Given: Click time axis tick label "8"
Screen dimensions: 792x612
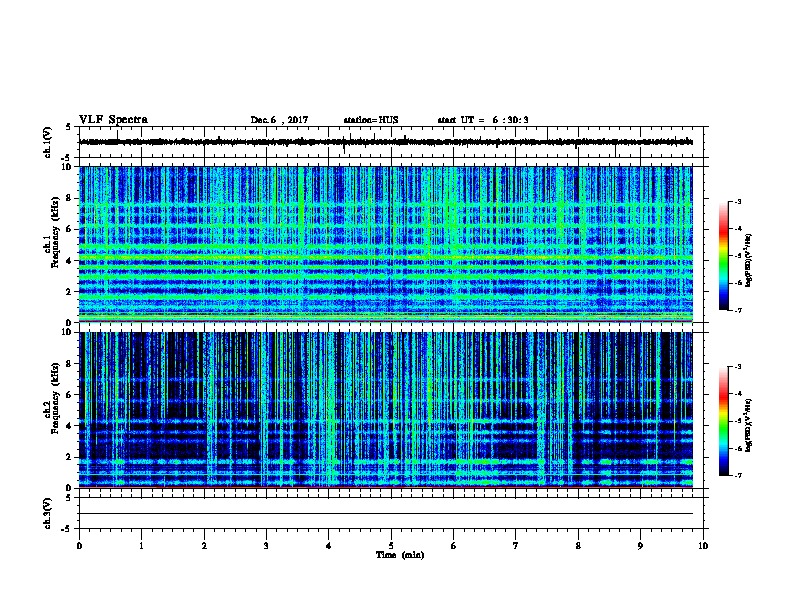Looking at the screenshot, I should pyautogui.click(x=578, y=546).
